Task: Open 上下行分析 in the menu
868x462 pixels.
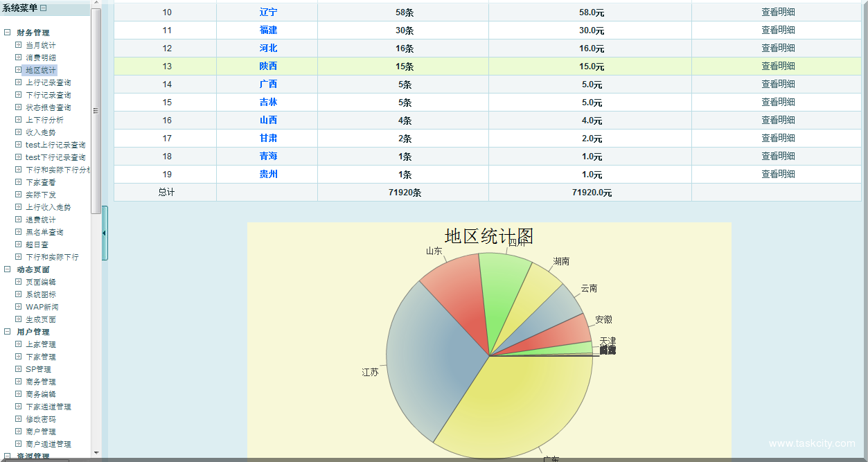Action: [44, 120]
